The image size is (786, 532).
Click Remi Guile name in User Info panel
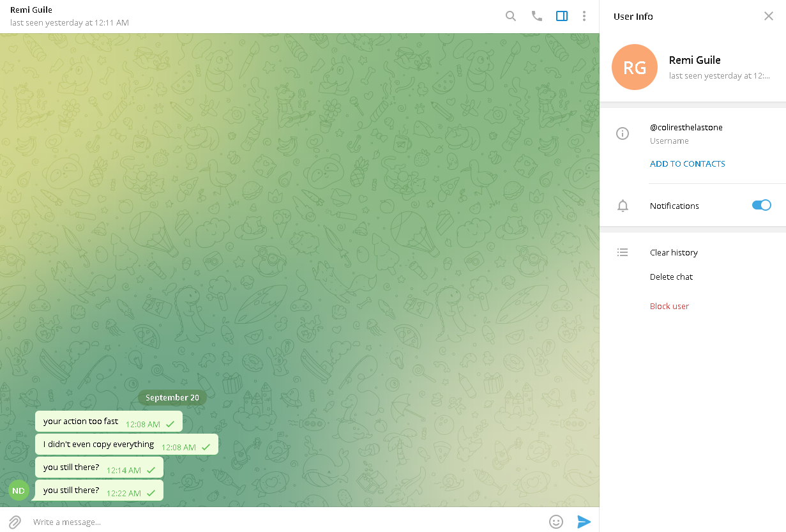pos(695,60)
